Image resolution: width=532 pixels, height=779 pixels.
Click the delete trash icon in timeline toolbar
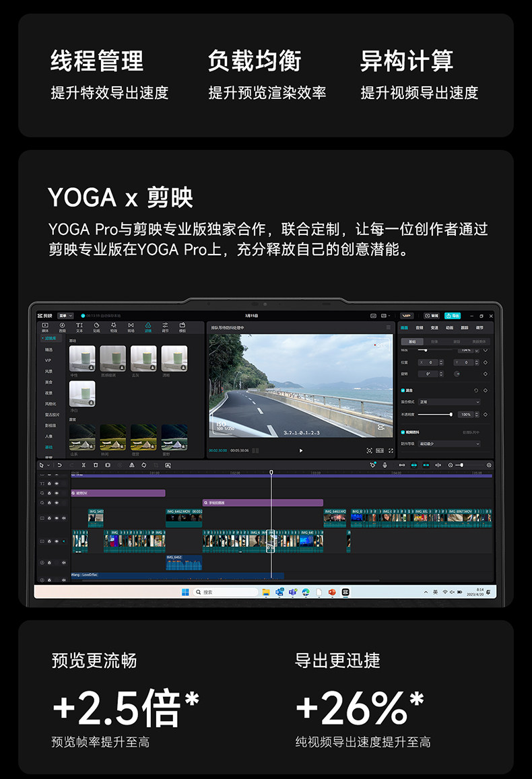[x=96, y=465]
